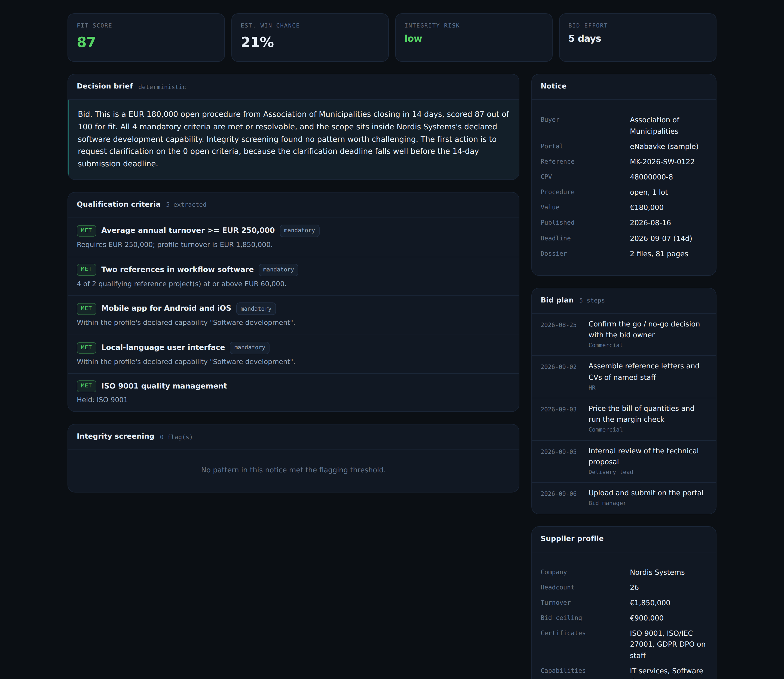Click the MET badge beside workflow software references
784x679 pixels.
pos(86,270)
